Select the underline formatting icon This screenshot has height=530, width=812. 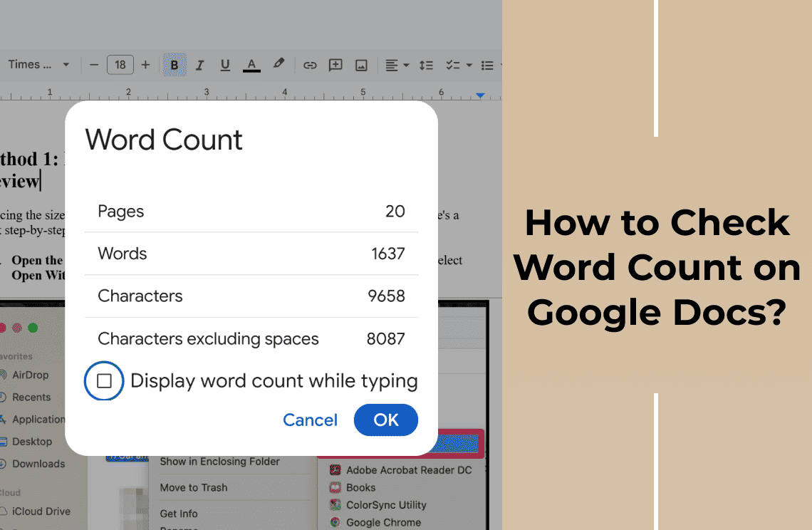click(x=225, y=65)
